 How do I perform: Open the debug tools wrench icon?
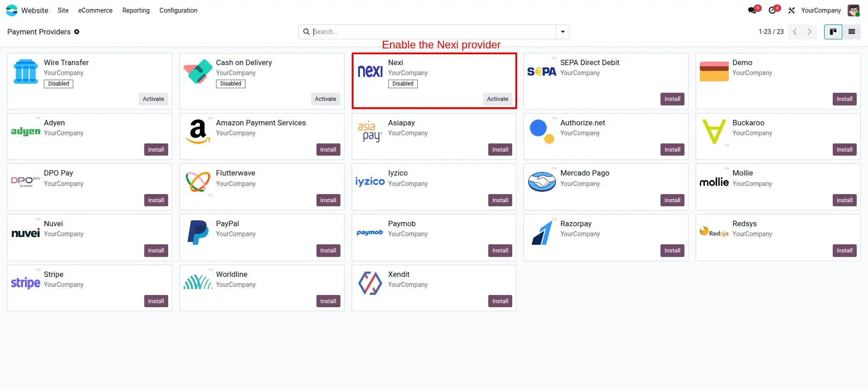[x=792, y=10]
